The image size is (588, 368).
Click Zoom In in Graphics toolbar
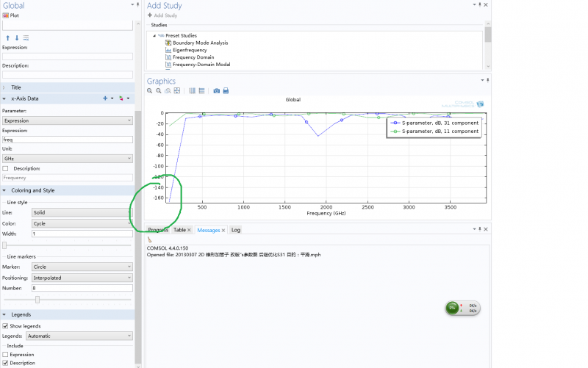pos(150,90)
